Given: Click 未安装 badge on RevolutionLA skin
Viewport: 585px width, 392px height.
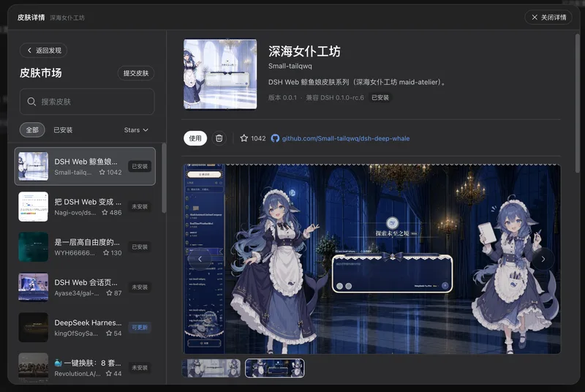Looking at the screenshot, I should pyautogui.click(x=140, y=367).
